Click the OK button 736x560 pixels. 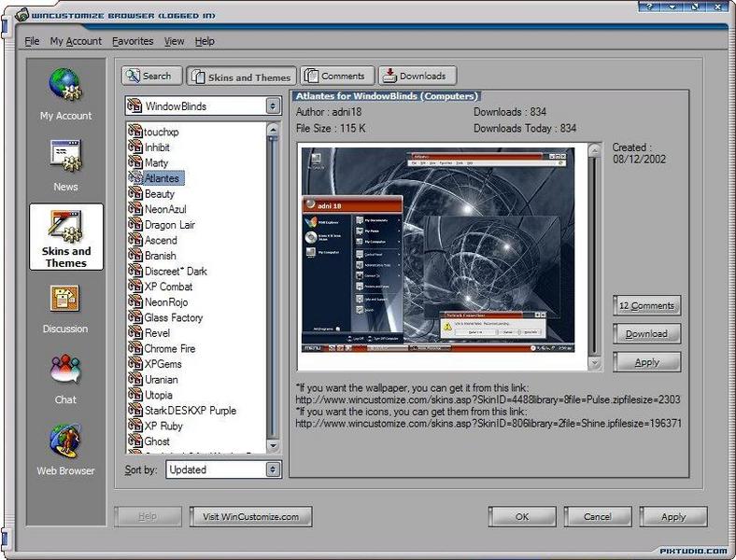(522, 516)
